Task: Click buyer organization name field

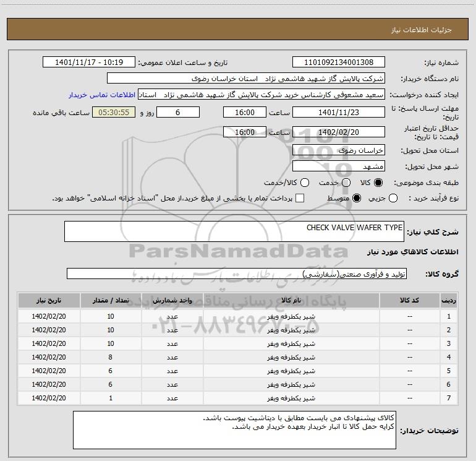Action: pos(246,79)
